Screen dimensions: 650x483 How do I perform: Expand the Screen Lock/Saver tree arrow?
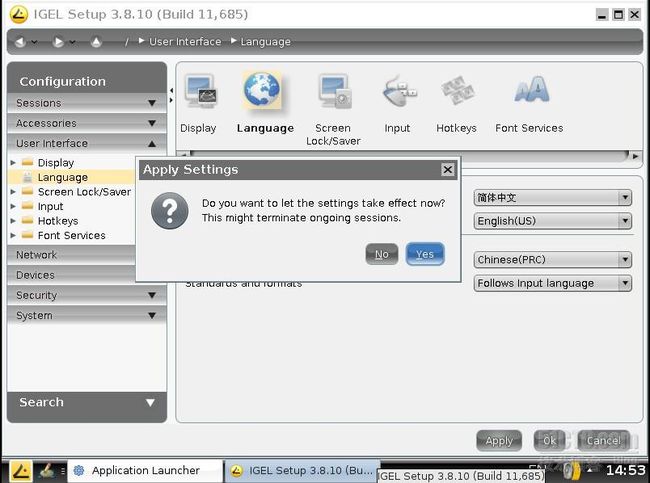13,192
